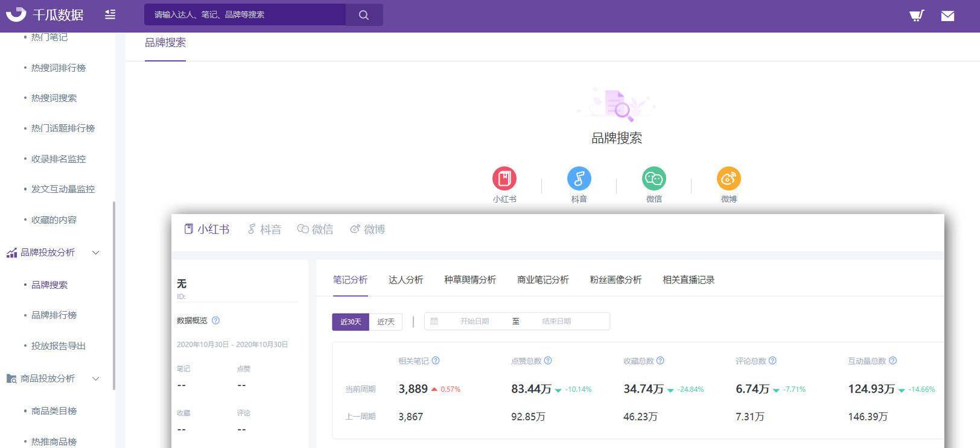980x448 pixels.
Task: Click help icon beside 数据概览
Action: point(216,321)
